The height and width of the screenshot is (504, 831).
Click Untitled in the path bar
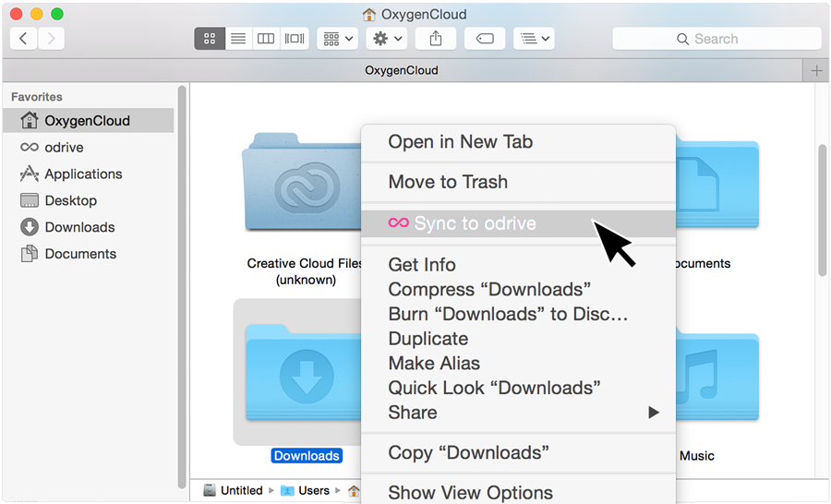tap(234, 490)
